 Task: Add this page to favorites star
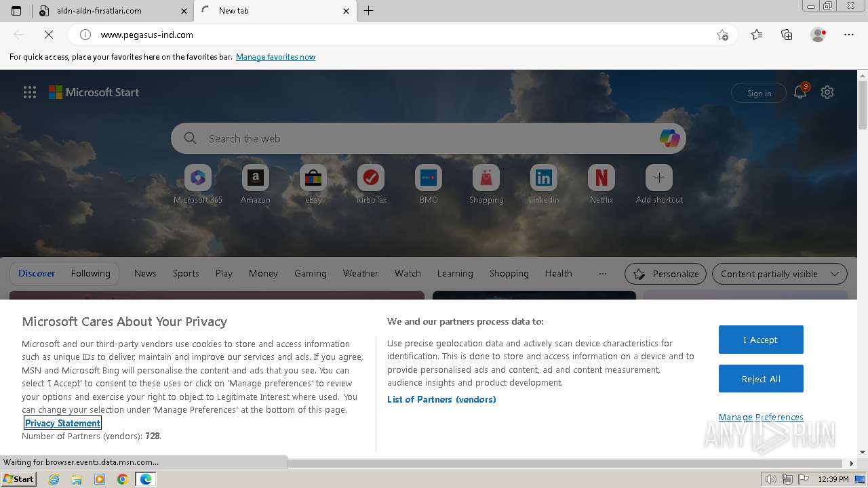coord(722,35)
